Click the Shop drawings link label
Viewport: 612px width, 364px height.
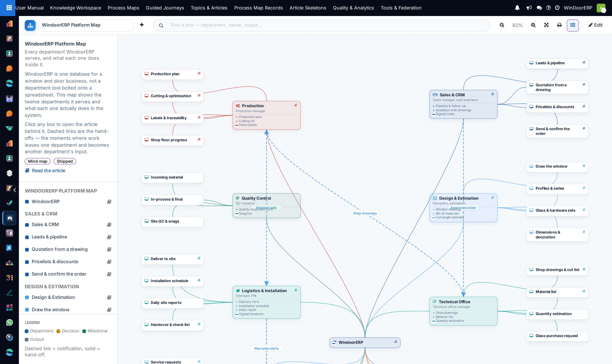[365, 213]
